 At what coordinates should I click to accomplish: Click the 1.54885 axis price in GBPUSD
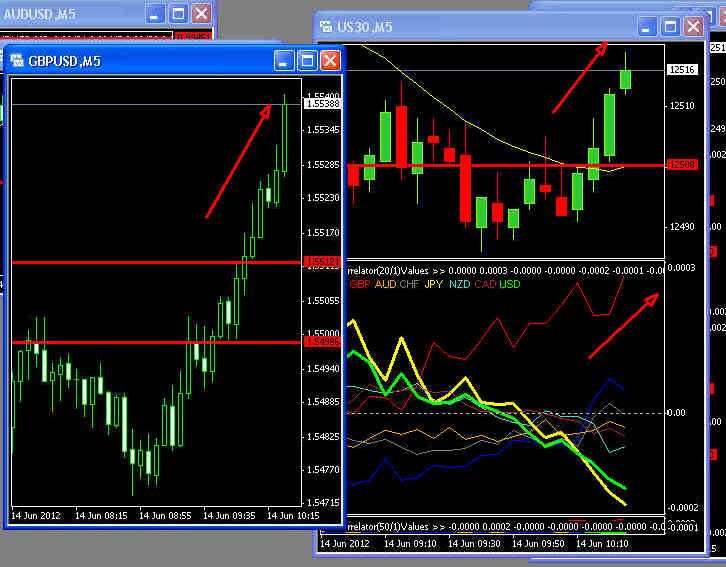[x=323, y=402]
